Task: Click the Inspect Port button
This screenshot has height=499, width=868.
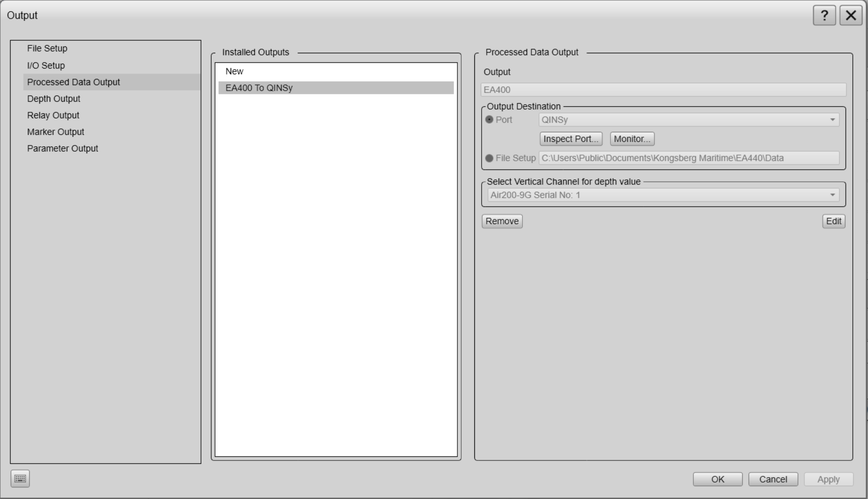Action: pos(570,139)
